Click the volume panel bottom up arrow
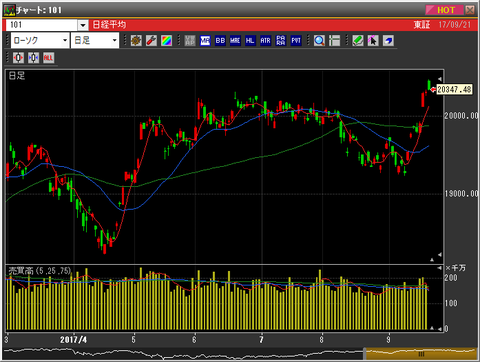 click(x=432, y=328)
